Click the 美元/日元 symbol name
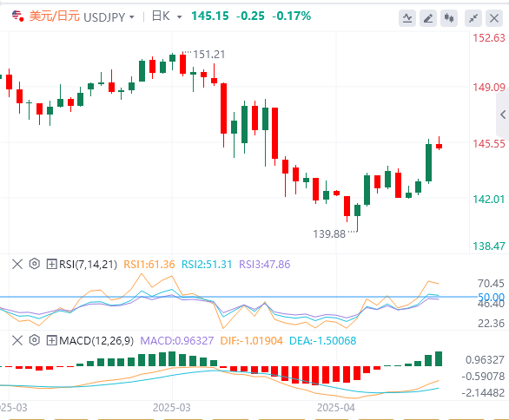Screen dimensions: 509x420 click(55, 16)
